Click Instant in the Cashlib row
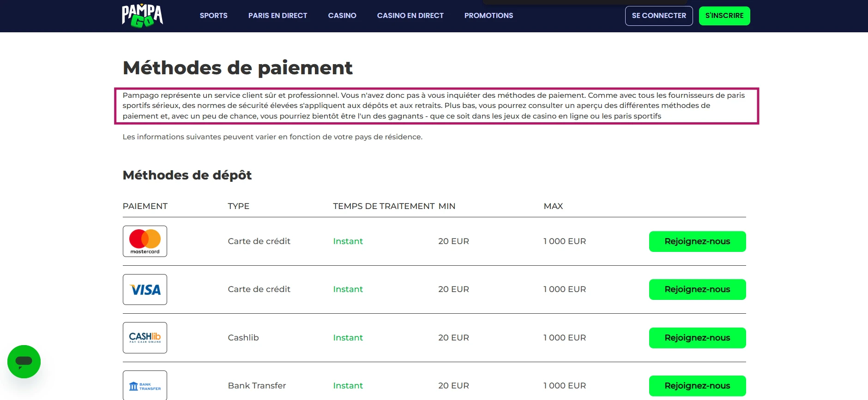Viewport: 868px width, 400px height. [x=348, y=338]
